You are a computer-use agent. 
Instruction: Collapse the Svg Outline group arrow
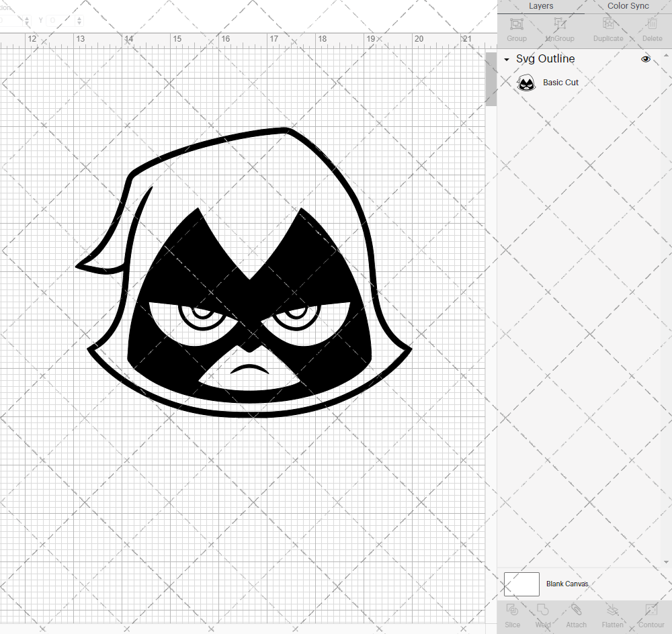(507, 60)
